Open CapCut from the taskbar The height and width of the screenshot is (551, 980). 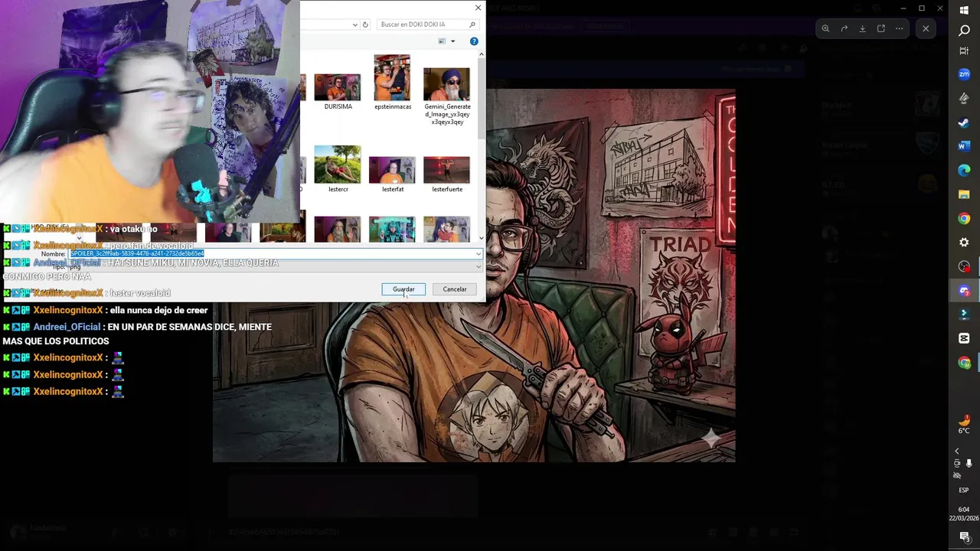[x=964, y=338]
